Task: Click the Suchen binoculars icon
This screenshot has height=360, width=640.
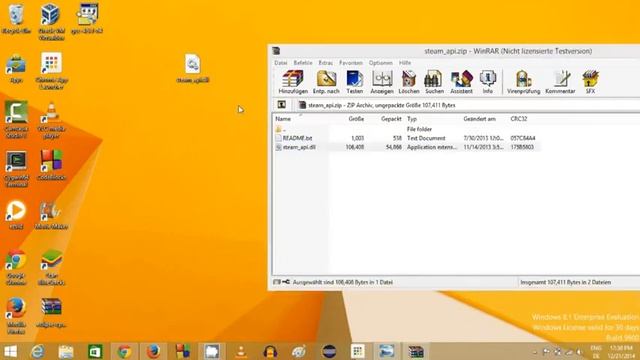Action: tap(434, 82)
